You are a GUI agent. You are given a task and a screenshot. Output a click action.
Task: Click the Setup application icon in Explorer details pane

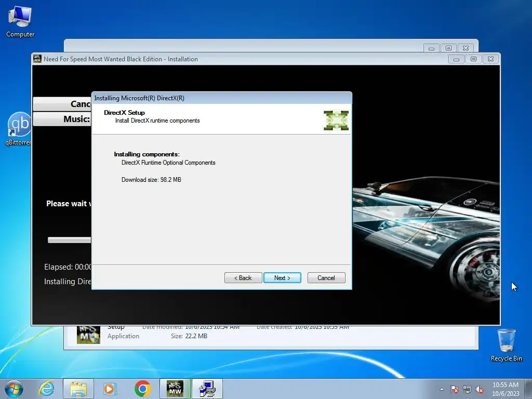88,335
